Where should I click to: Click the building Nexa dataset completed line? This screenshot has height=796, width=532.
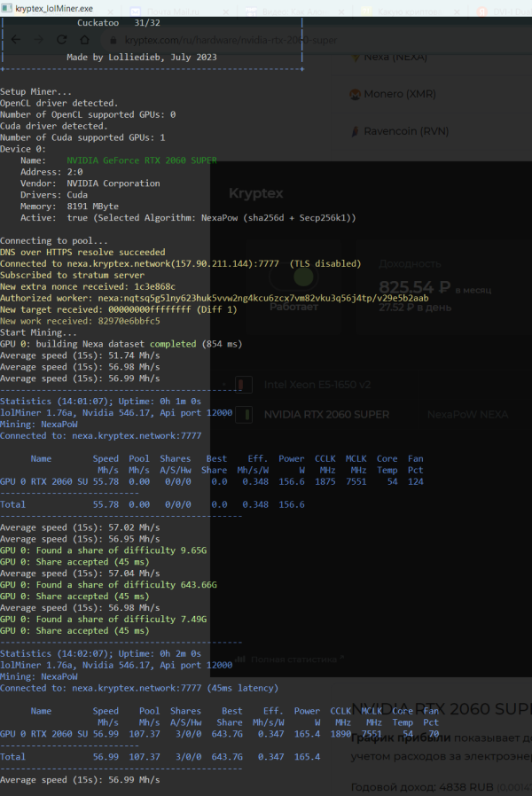[x=121, y=344]
